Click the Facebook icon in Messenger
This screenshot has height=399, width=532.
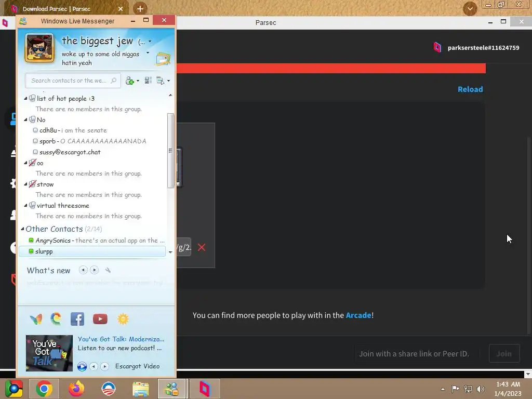[x=77, y=319]
